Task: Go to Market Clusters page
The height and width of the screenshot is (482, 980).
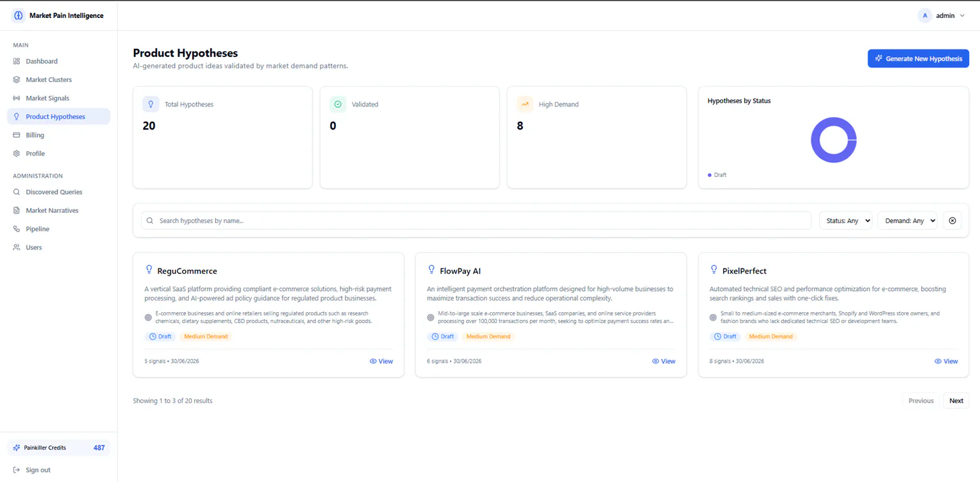Action: click(58, 80)
